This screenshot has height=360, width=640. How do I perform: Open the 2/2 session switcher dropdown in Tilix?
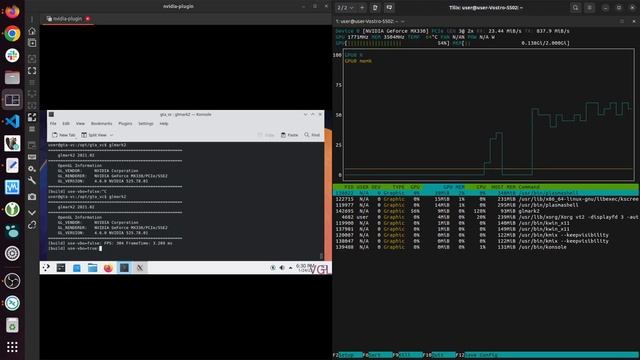point(345,7)
